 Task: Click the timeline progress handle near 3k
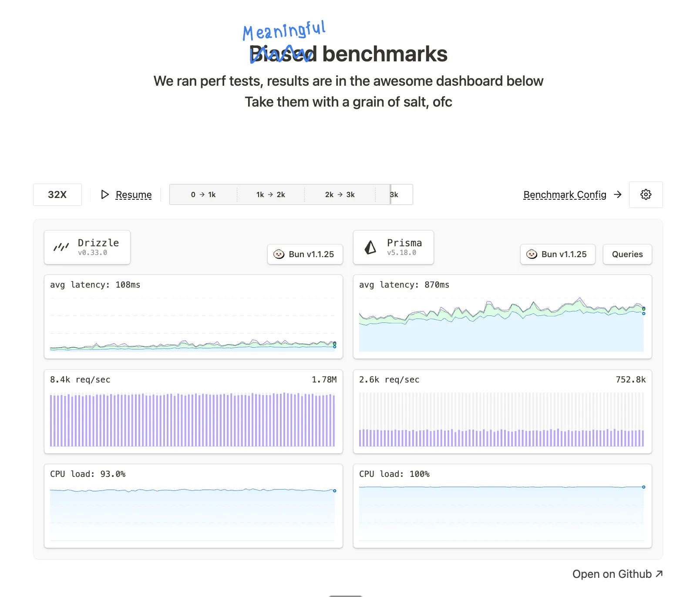[x=390, y=195]
